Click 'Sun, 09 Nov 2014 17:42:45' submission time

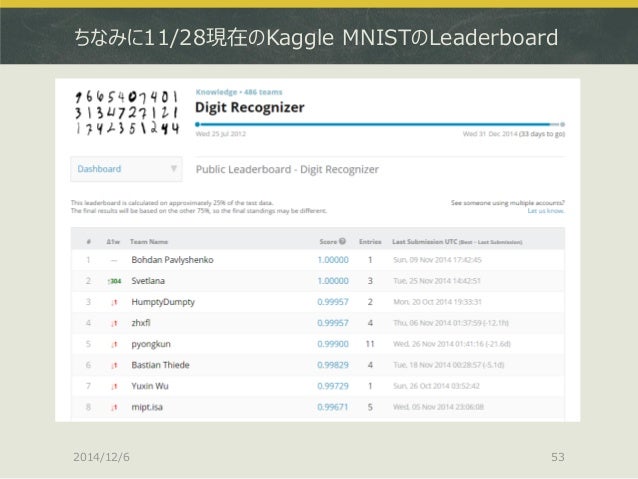click(437, 260)
